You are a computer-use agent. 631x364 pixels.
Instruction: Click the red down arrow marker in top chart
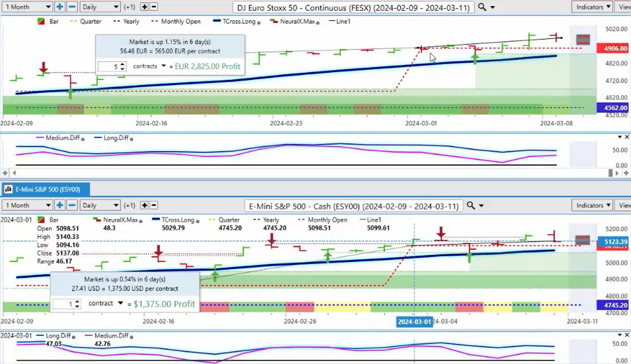(43, 68)
